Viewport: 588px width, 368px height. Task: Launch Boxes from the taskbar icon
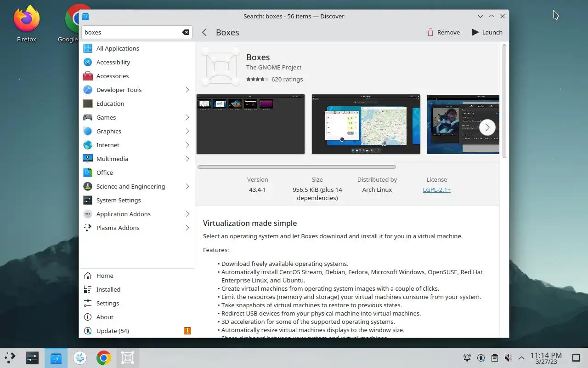(x=128, y=358)
